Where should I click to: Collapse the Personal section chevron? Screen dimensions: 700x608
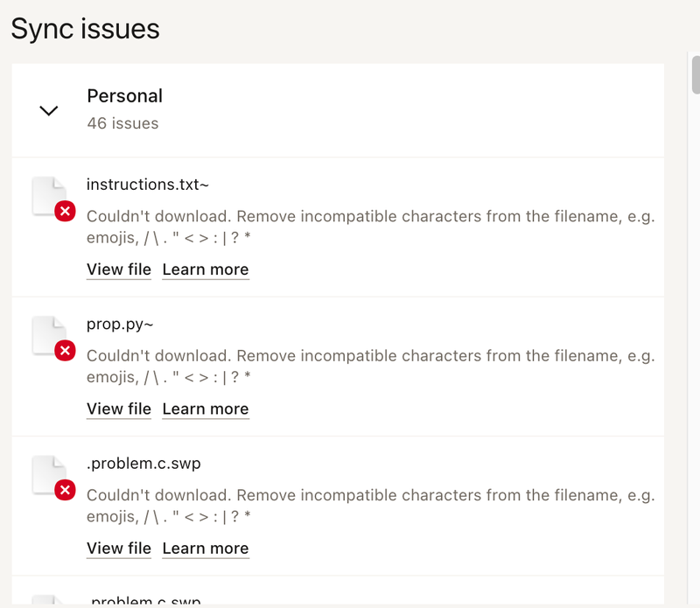[x=49, y=110]
